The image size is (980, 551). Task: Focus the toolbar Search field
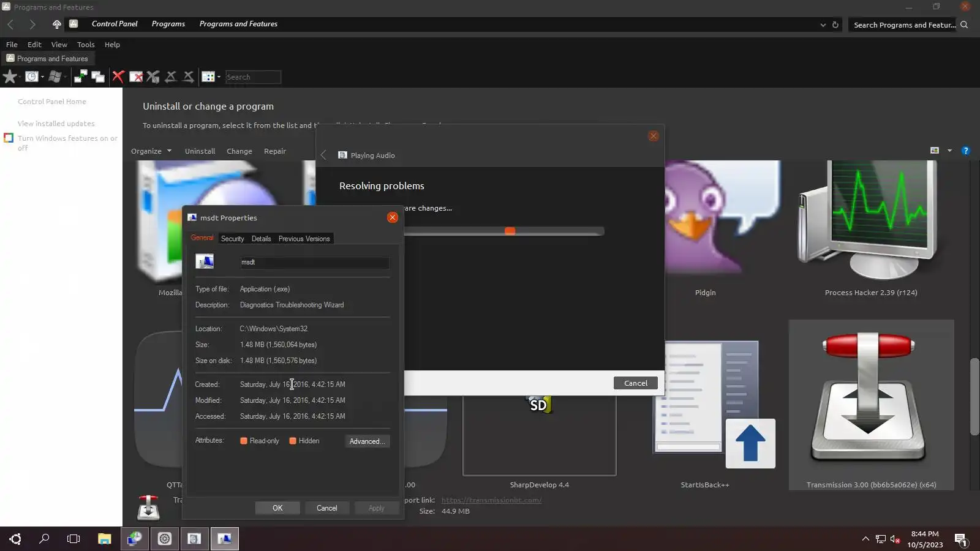coord(253,77)
